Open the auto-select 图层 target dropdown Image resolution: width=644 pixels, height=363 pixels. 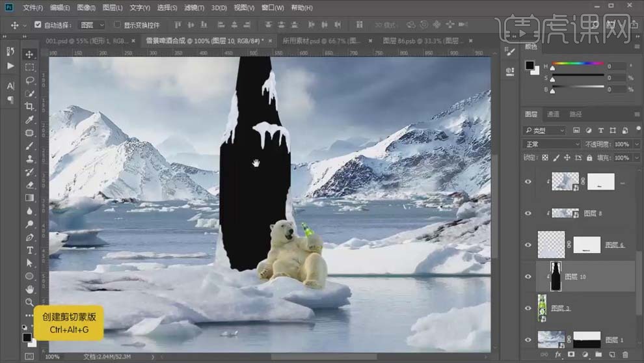[x=91, y=25]
